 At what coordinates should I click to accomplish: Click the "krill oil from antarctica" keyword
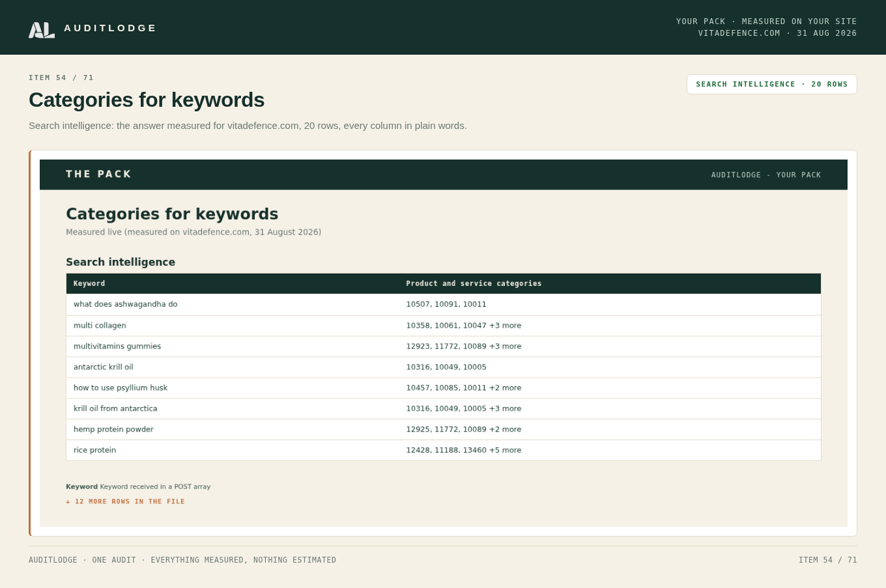(115, 409)
